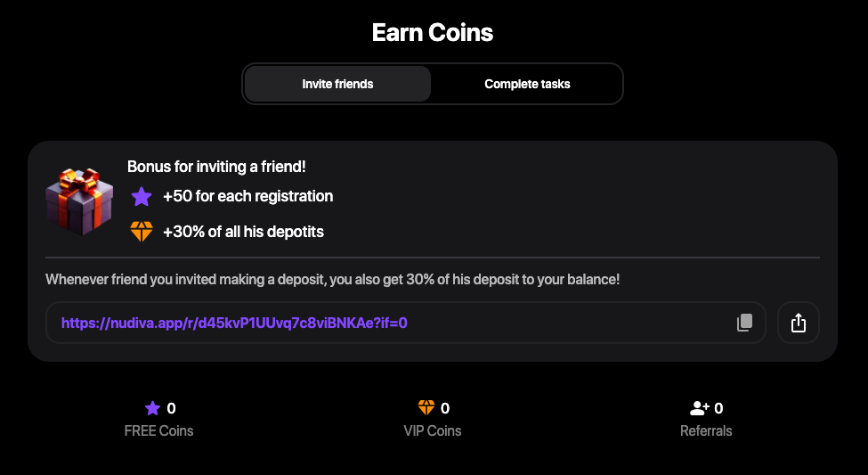Image resolution: width=868 pixels, height=475 pixels.
Task: Open the nudiva.app referral link
Action: click(x=234, y=323)
